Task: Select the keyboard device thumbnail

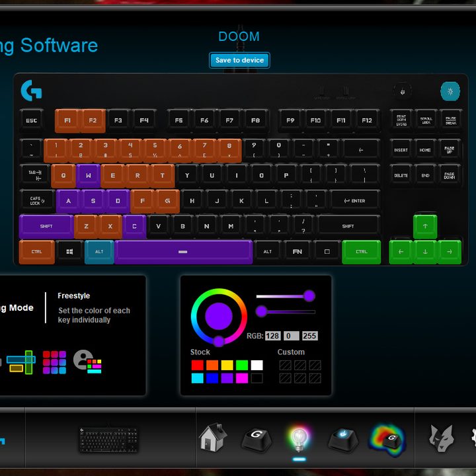Action: 108,440
